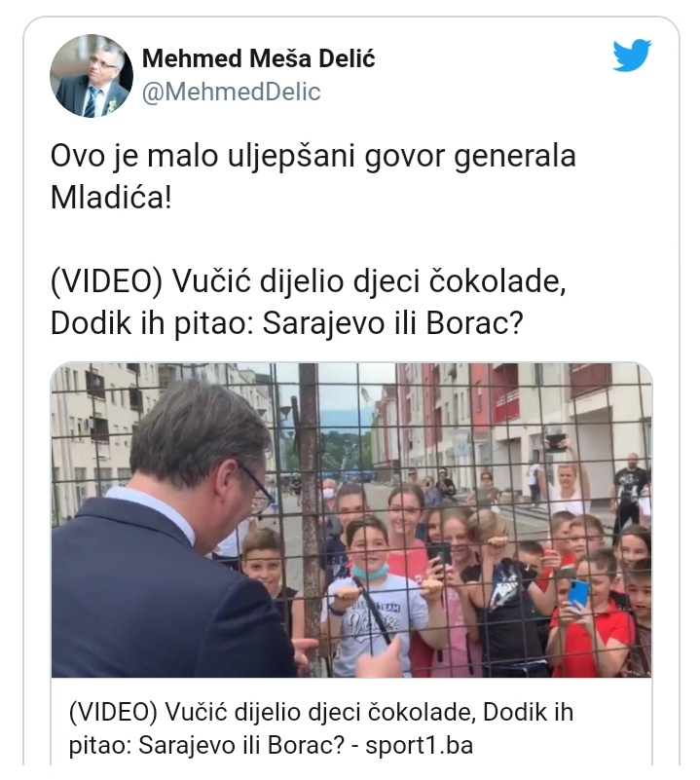Open the Mehmed Meša Delić display name

pyautogui.click(x=258, y=58)
